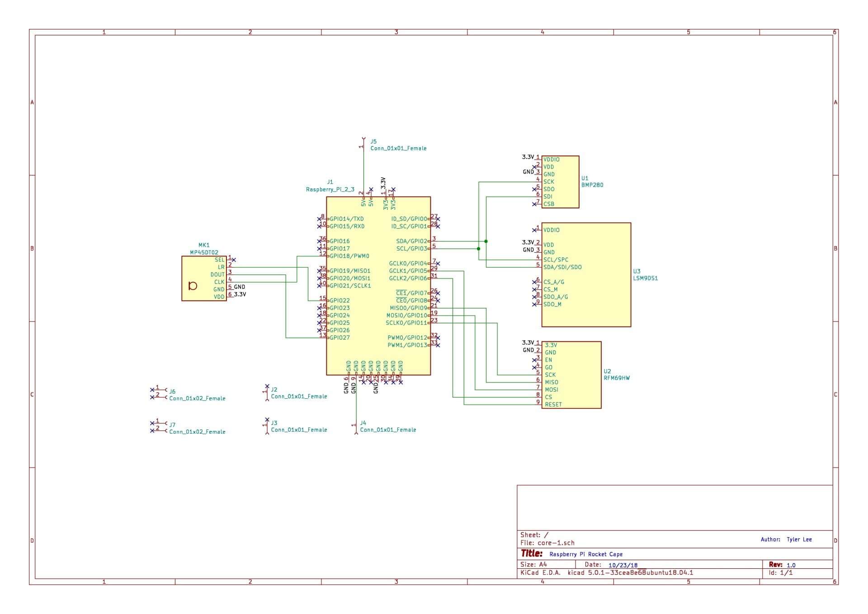Click the 'Size: A4' field
868x614 pixels.
click(x=533, y=565)
